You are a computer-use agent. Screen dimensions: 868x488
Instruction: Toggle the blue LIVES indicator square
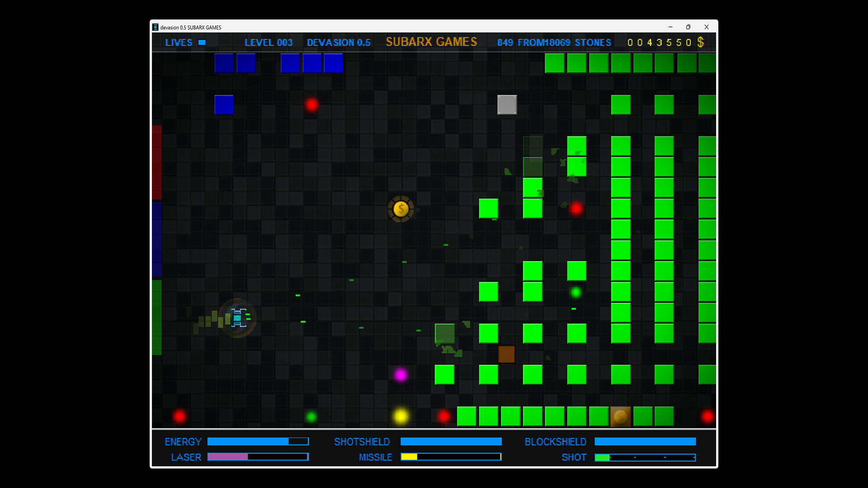point(202,42)
